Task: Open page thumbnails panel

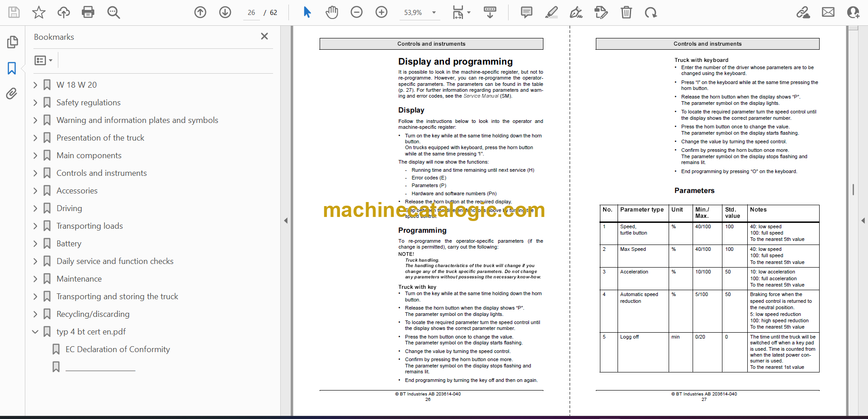Action: 12,42
